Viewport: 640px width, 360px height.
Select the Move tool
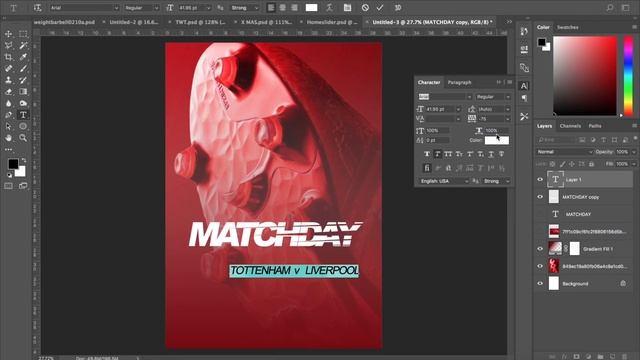tap(8, 34)
